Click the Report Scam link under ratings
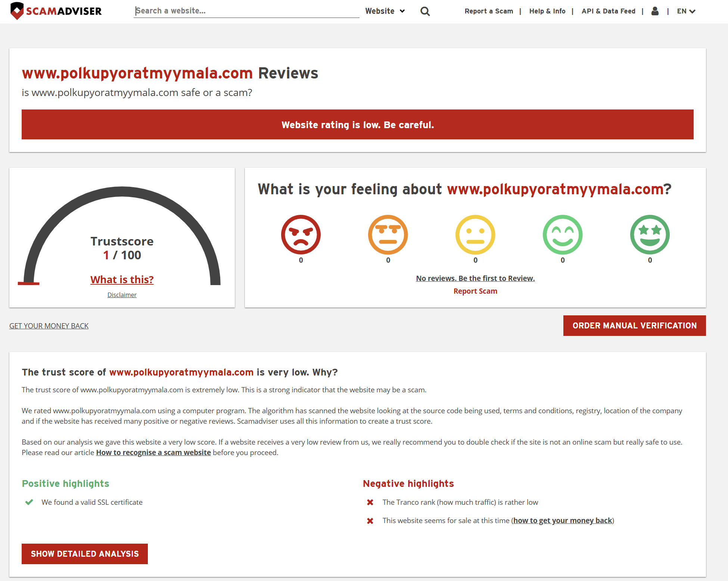Image resolution: width=728 pixels, height=581 pixels. [x=475, y=291]
